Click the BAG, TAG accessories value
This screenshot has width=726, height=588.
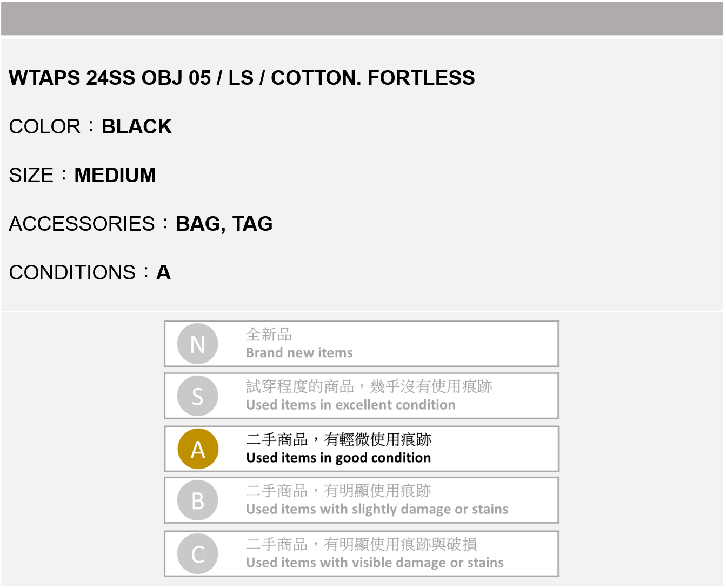[224, 224]
